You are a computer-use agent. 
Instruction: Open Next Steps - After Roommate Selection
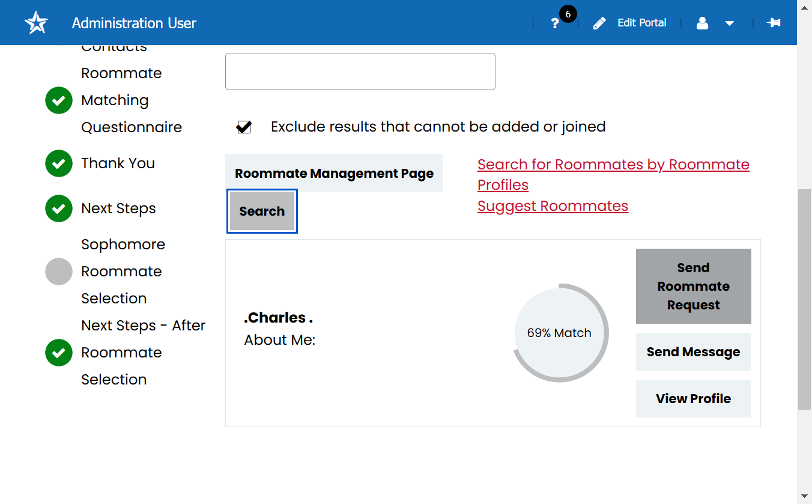point(144,353)
